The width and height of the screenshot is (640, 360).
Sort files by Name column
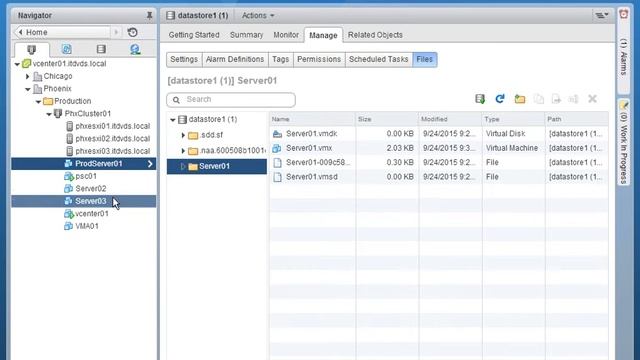312,119
